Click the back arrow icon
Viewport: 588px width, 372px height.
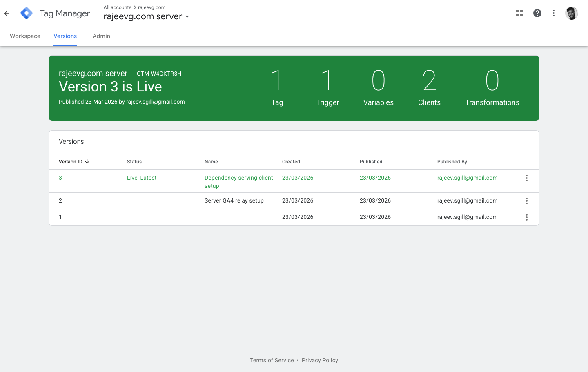point(6,13)
